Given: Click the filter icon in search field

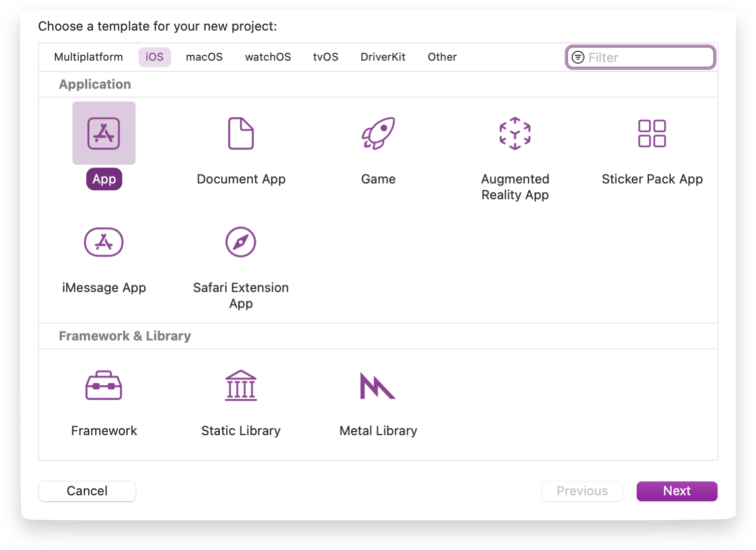Looking at the screenshot, I should coord(578,58).
